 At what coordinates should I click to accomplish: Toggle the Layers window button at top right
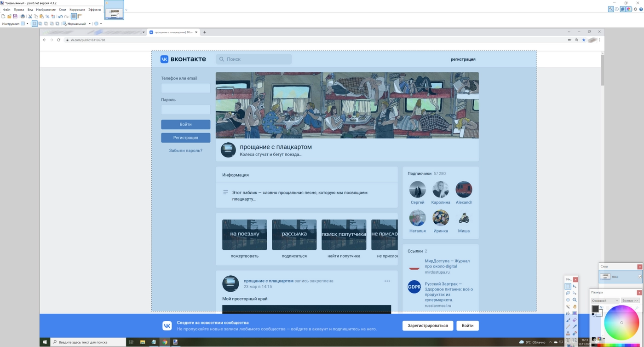pos(623,9)
